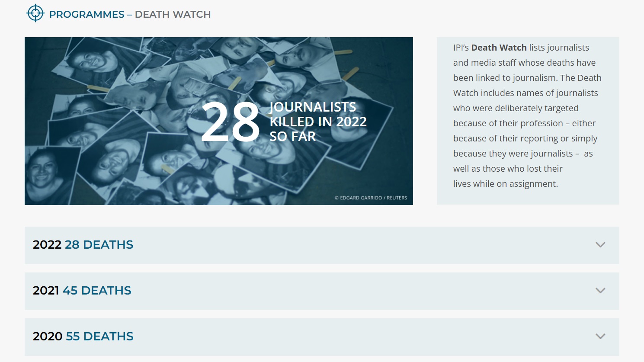The image size is (644, 362).
Task: Click the Edgard Garrido / Reuters photo credit
Action: (x=371, y=198)
